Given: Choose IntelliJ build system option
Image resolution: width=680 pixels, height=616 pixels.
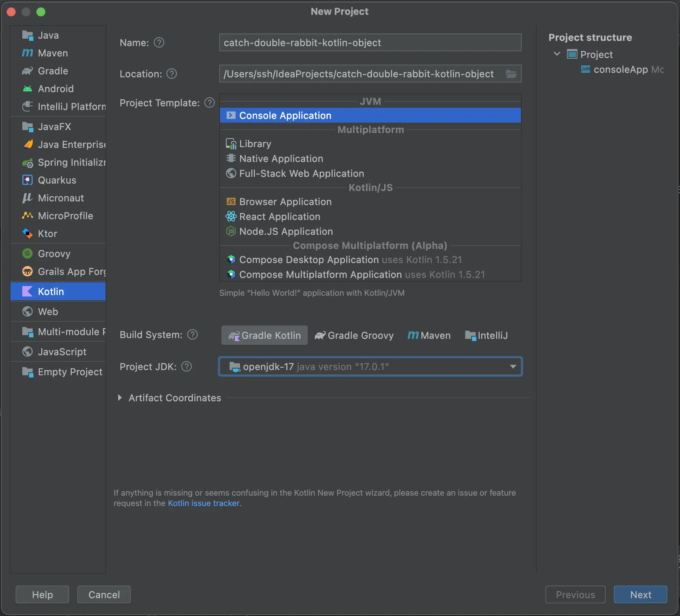Looking at the screenshot, I should 486,335.
